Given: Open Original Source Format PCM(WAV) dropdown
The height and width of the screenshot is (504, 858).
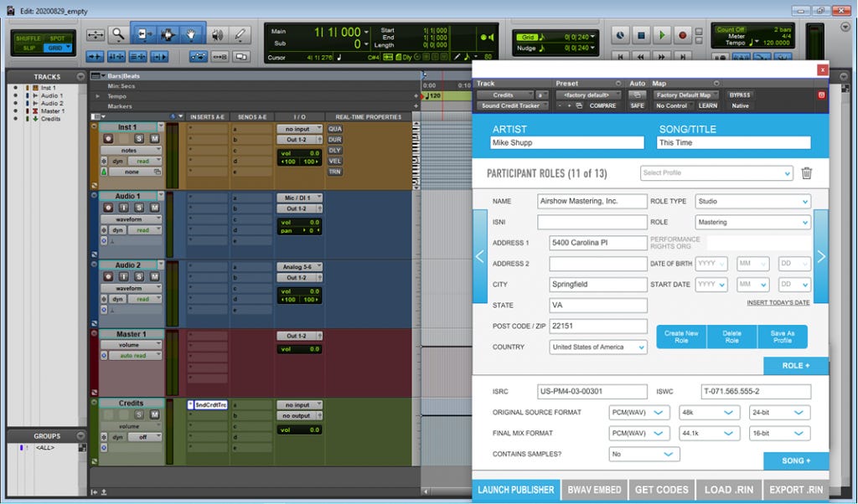Looking at the screenshot, I should tap(639, 413).
